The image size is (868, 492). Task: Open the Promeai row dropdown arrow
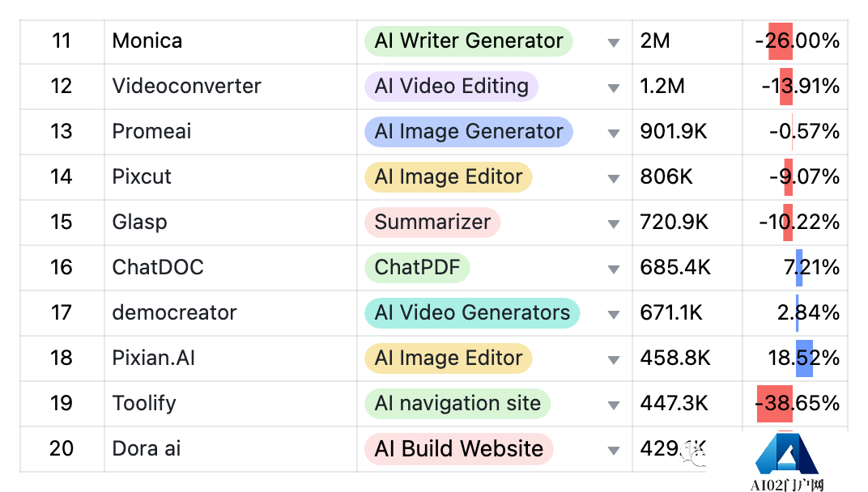[614, 134]
